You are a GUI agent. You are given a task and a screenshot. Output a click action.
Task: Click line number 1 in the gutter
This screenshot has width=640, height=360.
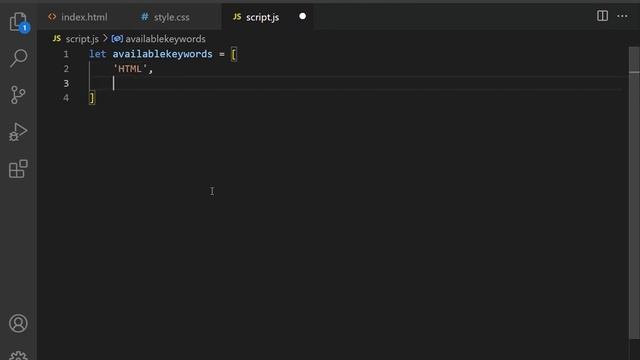[x=66, y=54]
